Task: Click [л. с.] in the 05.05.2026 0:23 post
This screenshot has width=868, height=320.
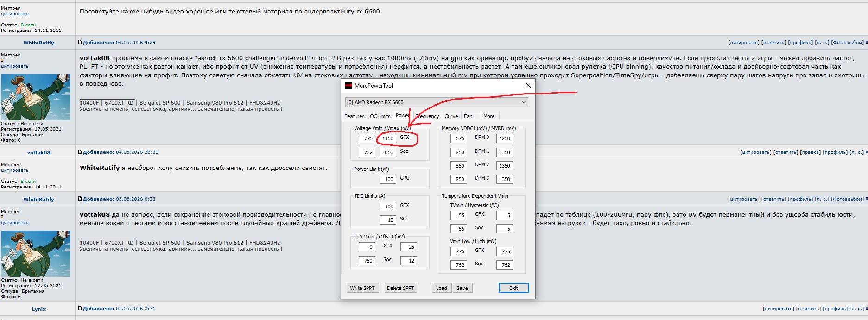Action: click(x=822, y=199)
